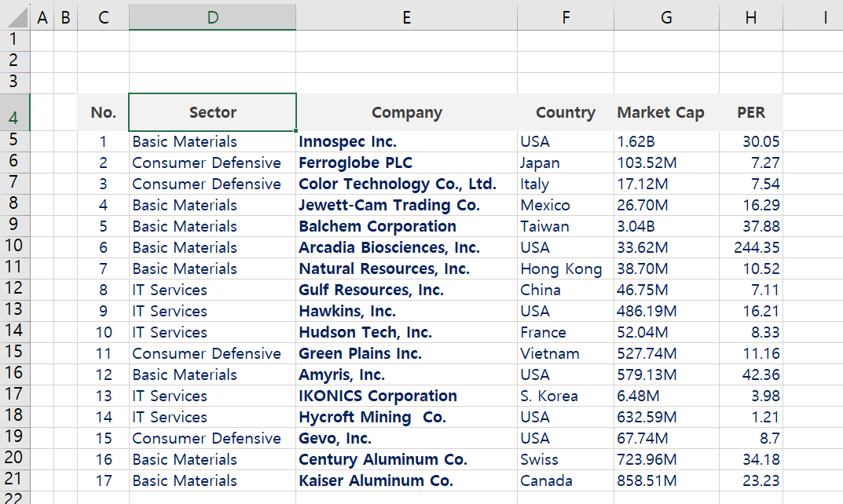Select the 'Hawkins, Inc.' cell

[x=406, y=311]
